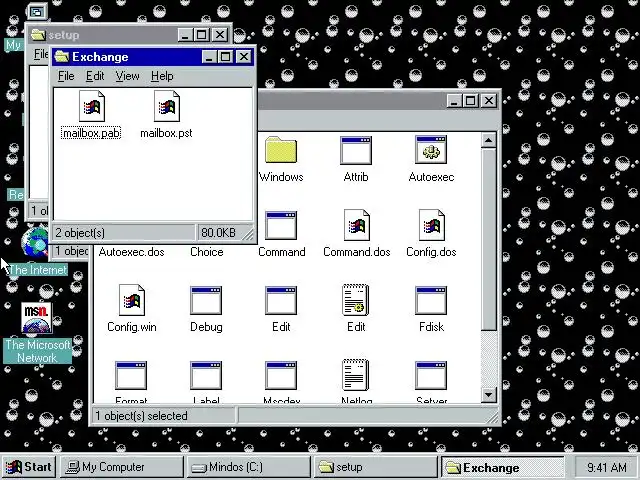Click the Start button

point(29,467)
